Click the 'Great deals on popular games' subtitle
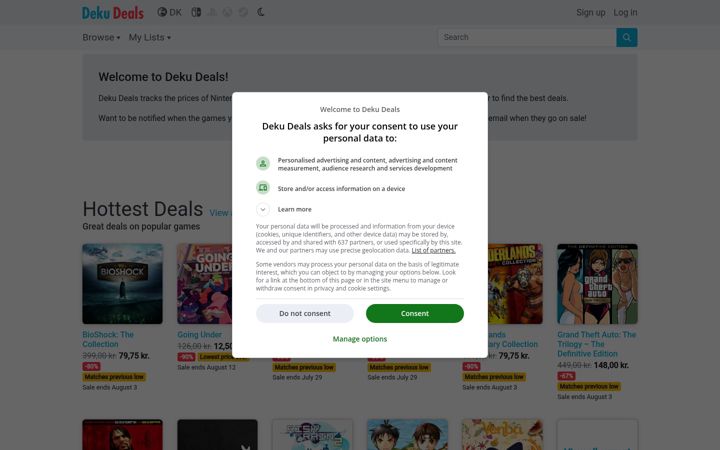Image resolution: width=720 pixels, height=450 pixels. pos(141,226)
